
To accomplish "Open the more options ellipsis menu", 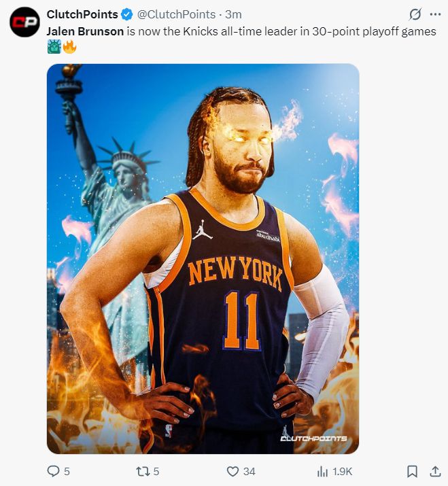I will [x=435, y=14].
